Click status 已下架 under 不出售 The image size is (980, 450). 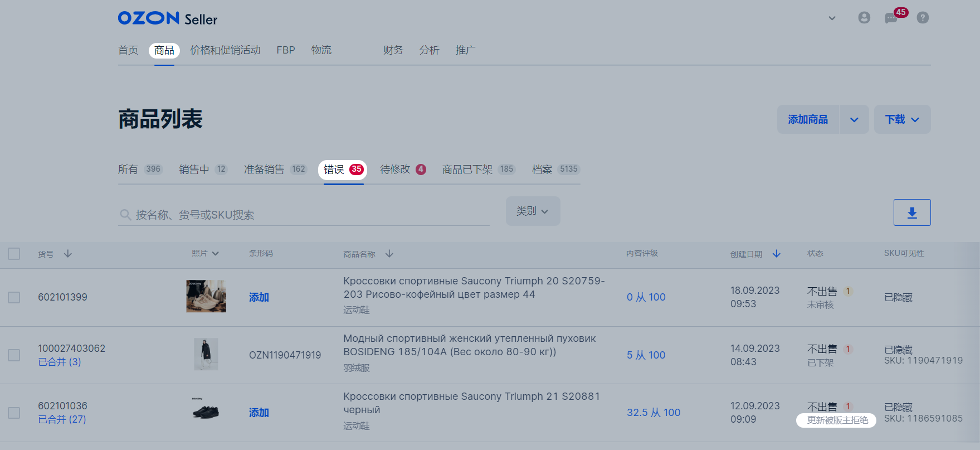click(821, 363)
